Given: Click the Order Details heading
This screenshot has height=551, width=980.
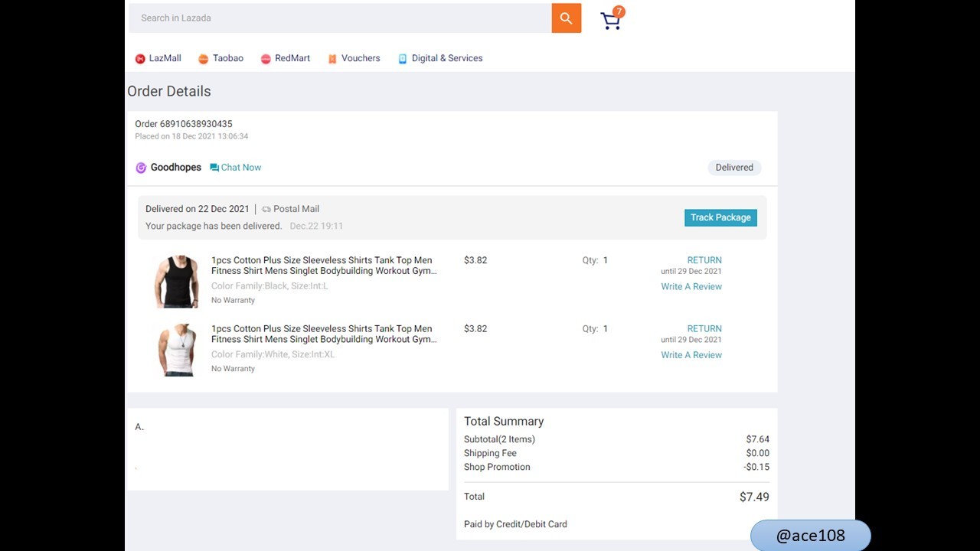Looking at the screenshot, I should 169,91.
